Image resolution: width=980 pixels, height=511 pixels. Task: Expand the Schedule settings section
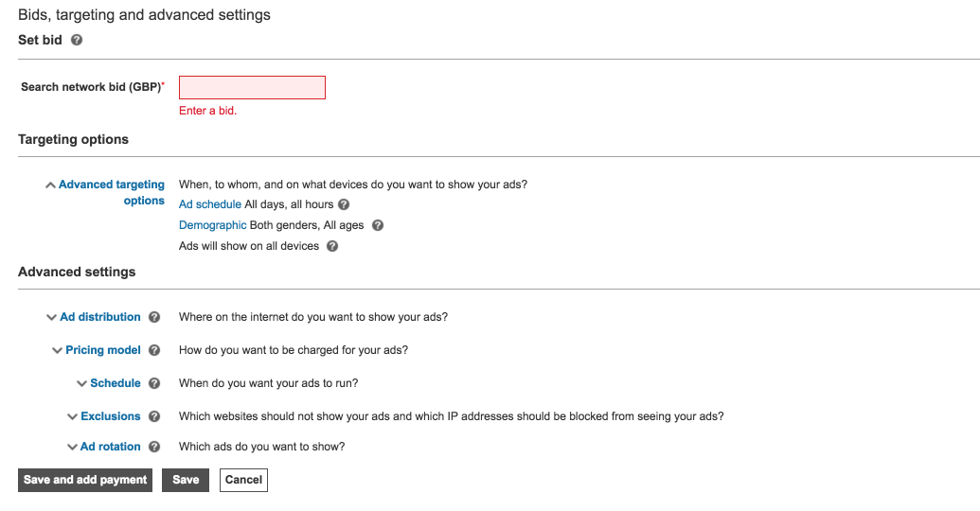115,383
